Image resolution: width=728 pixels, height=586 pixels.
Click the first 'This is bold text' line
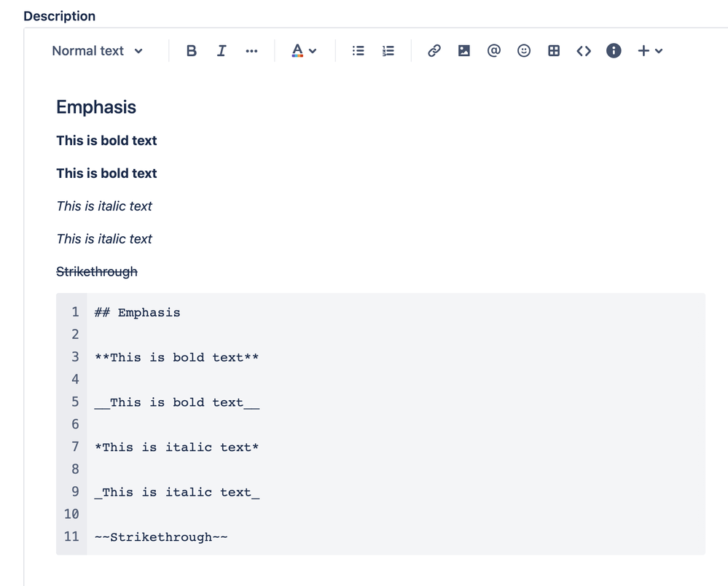tap(107, 141)
